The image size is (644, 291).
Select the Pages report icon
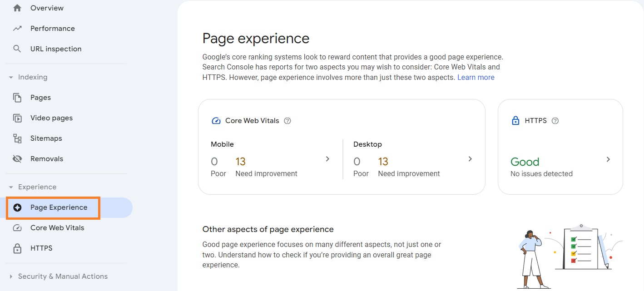click(x=17, y=97)
